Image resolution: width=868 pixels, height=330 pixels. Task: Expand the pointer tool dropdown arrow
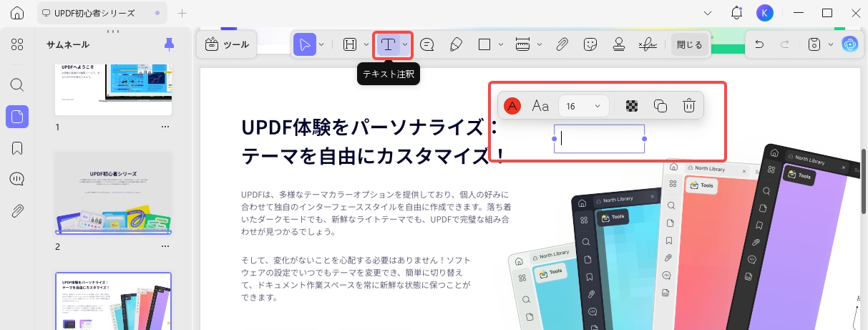coord(322,44)
